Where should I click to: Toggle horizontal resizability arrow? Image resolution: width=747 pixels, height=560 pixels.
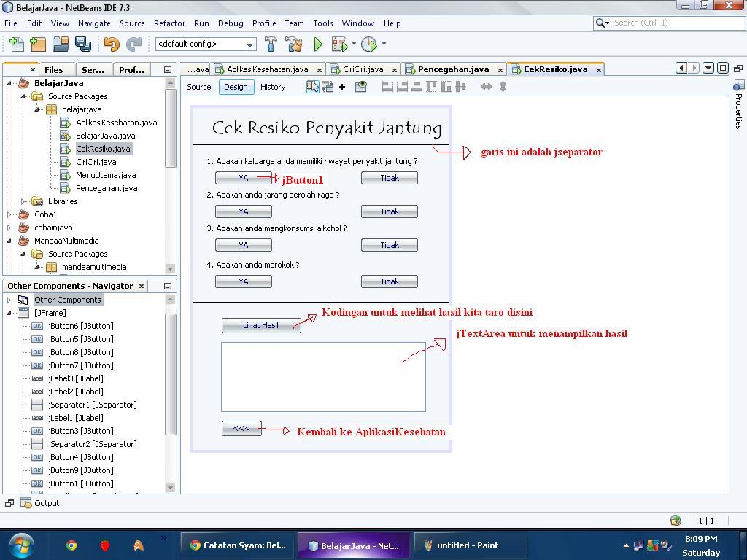point(487,87)
